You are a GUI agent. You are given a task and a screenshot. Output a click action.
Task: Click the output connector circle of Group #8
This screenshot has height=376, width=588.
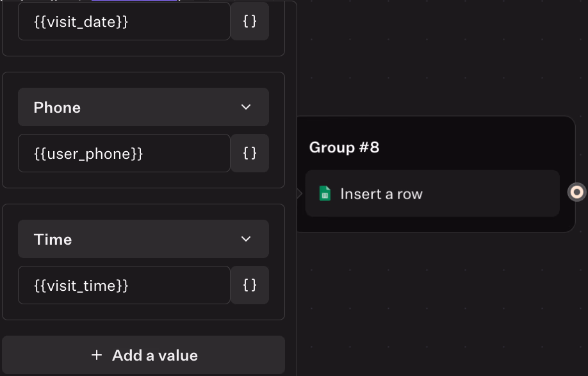(576, 192)
